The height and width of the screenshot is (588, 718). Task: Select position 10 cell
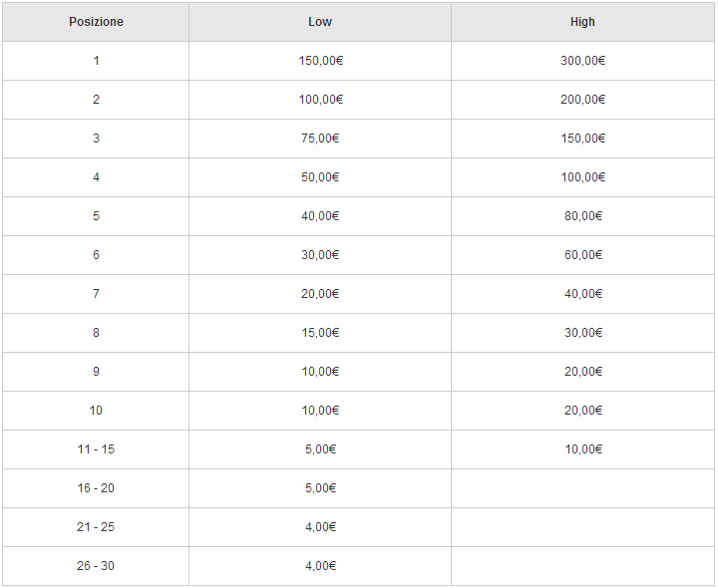click(96, 411)
